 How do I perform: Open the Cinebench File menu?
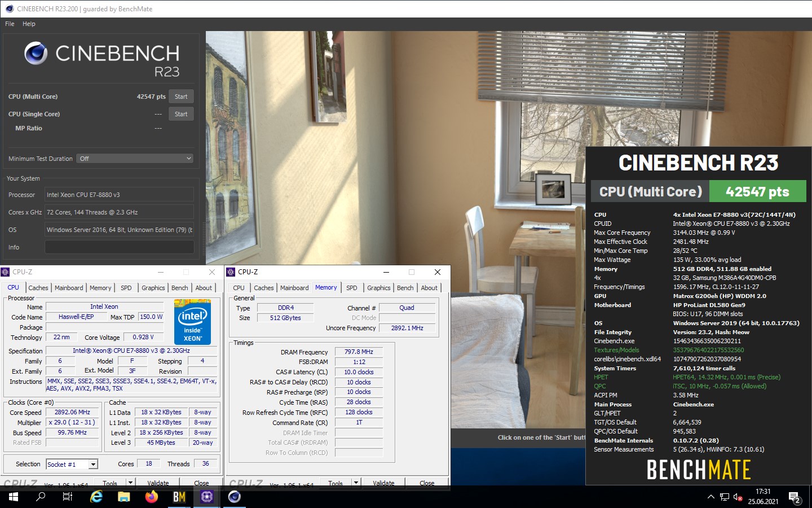(x=10, y=24)
